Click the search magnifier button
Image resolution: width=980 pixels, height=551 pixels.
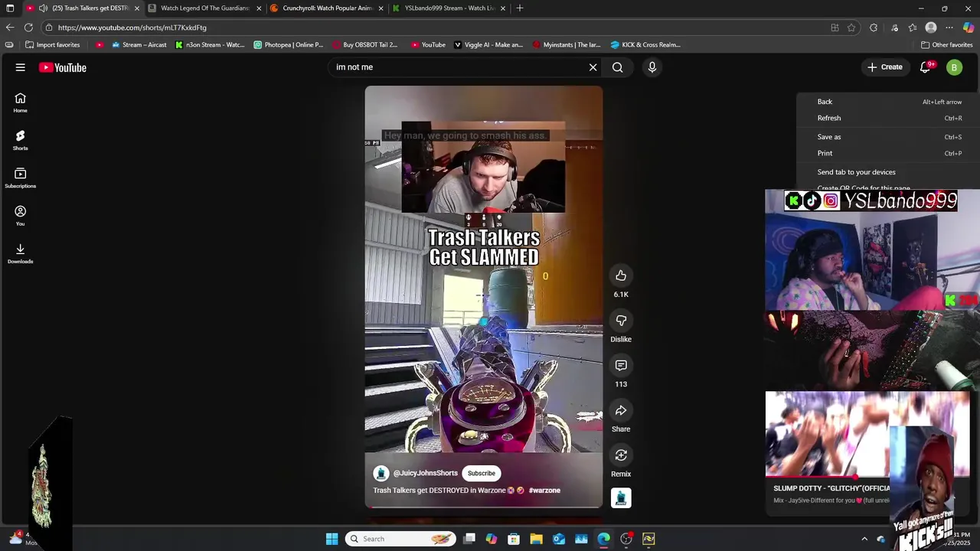pos(618,67)
